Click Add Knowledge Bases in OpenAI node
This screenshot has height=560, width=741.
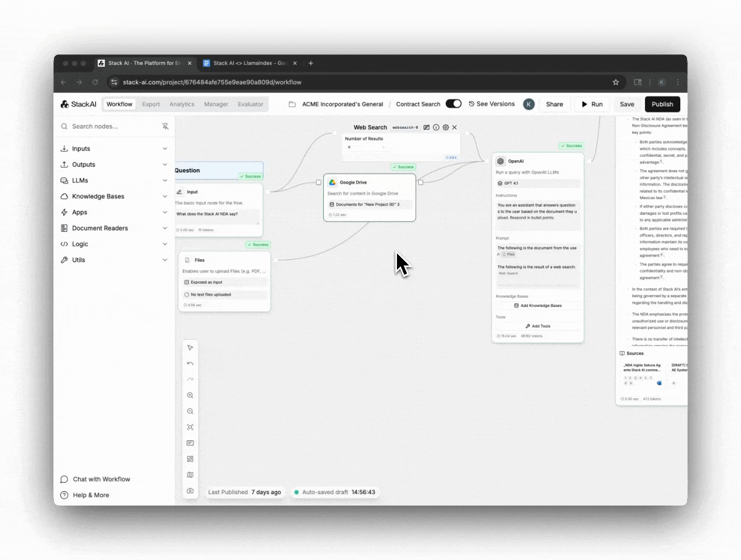(538, 305)
